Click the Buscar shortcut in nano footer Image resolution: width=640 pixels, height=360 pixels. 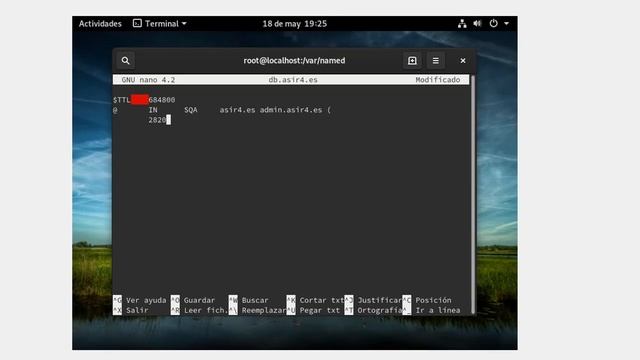249,300
